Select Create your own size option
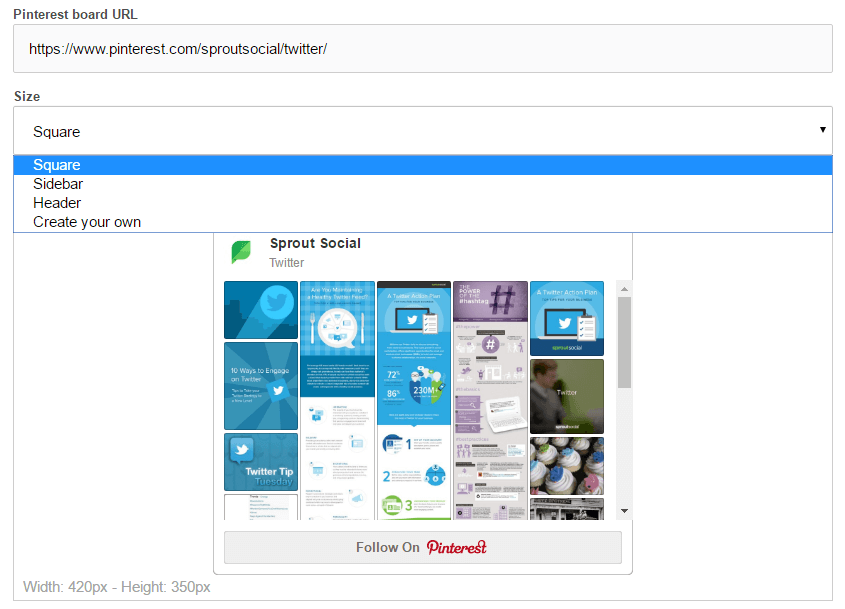 click(422, 222)
